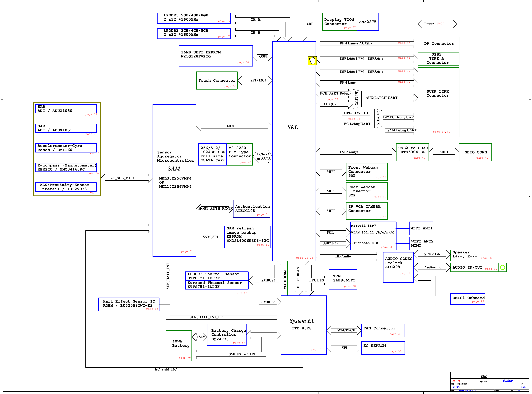Click the HOST_AUTH_RX/TX arrow label

click(x=215, y=209)
